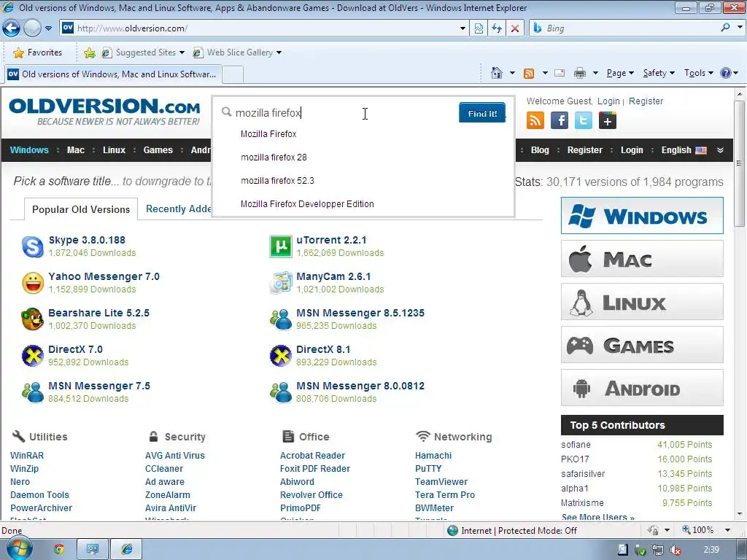This screenshot has height=560, width=747.
Task: Open the Acrobat Reader office link
Action: tap(312, 455)
